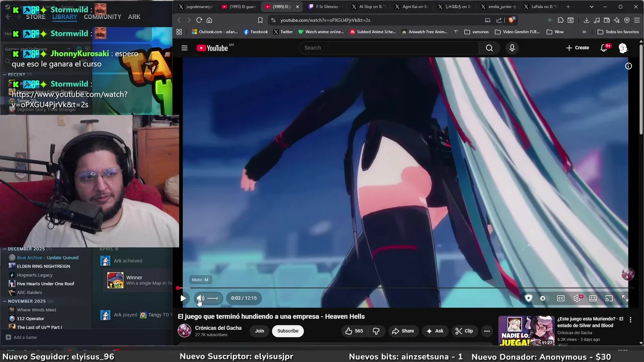Clip the video
This screenshot has height=362, width=644.
tap(464, 331)
